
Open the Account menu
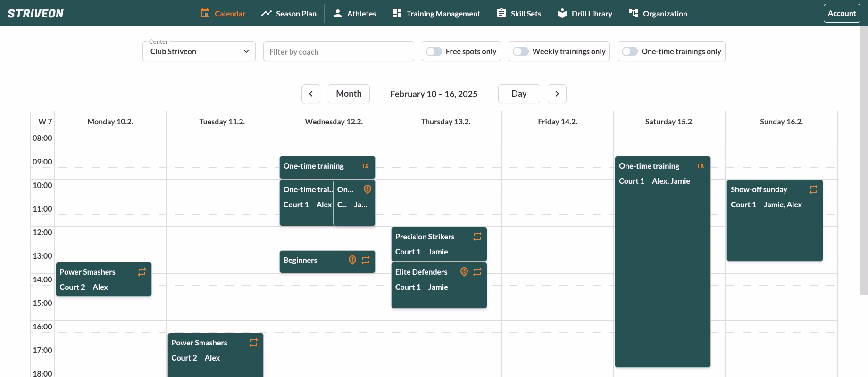click(x=842, y=13)
